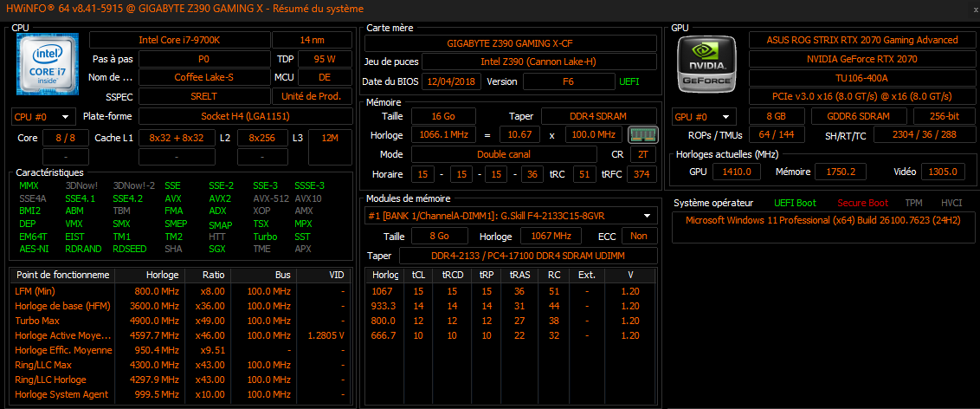Click the UEFI Boot status label
The width and height of the screenshot is (980, 409).
[795, 203]
